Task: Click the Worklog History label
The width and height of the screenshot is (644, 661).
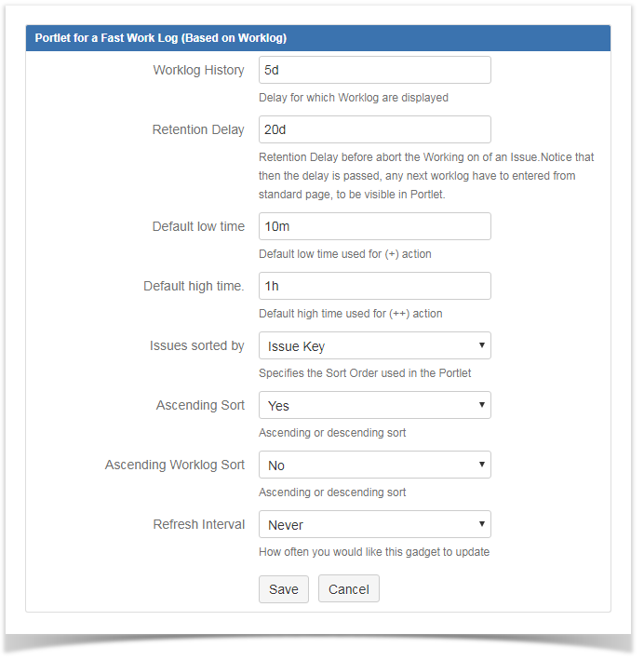Action: [x=198, y=70]
